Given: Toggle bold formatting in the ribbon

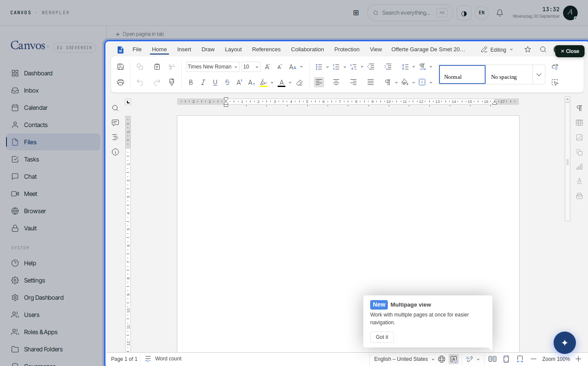Looking at the screenshot, I should pyautogui.click(x=191, y=82).
